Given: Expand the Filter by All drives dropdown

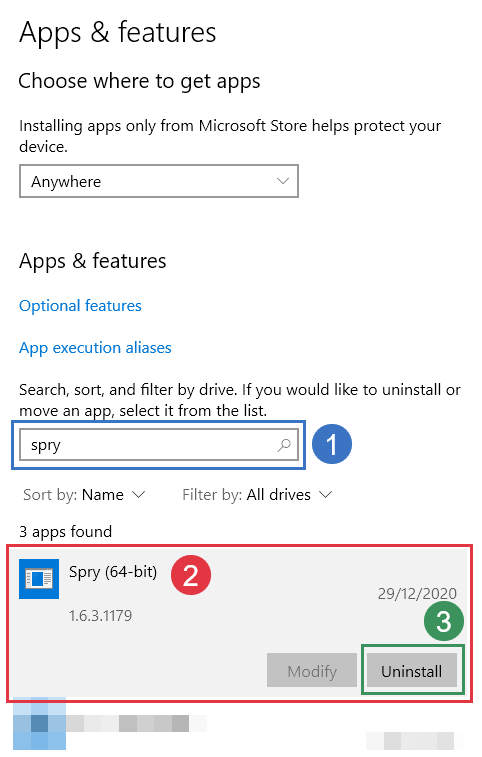Looking at the screenshot, I should 257,494.
